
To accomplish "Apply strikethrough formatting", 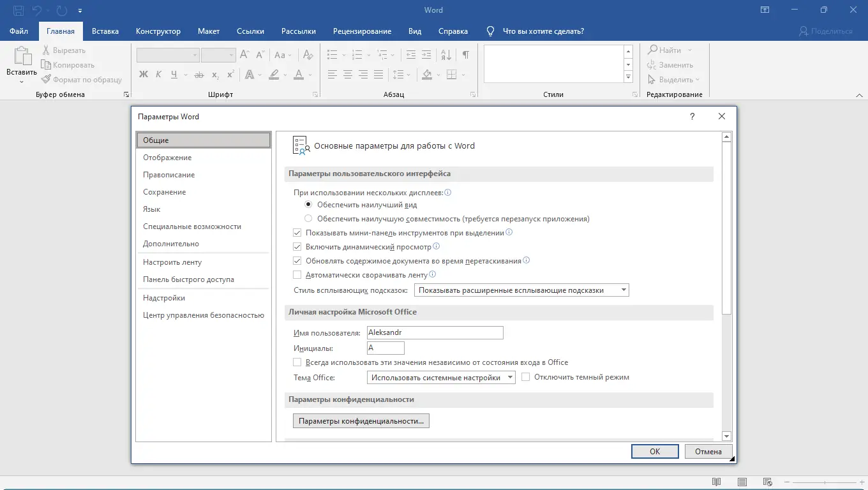I will (198, 75).
